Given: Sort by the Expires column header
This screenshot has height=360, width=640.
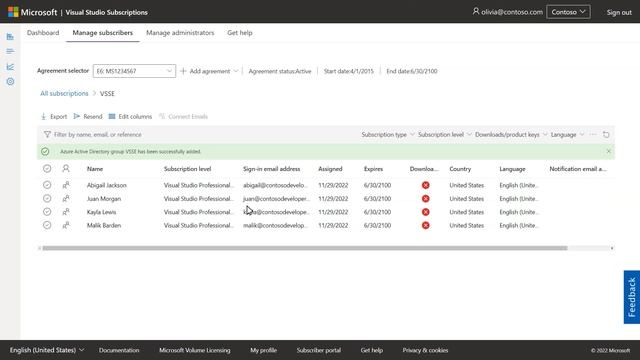Looking at the screenshot, I should click(x=373, y=169).
